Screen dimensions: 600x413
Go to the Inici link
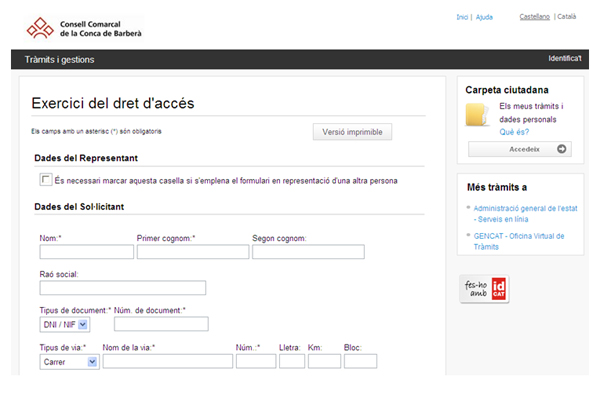[x=462, y=17]
